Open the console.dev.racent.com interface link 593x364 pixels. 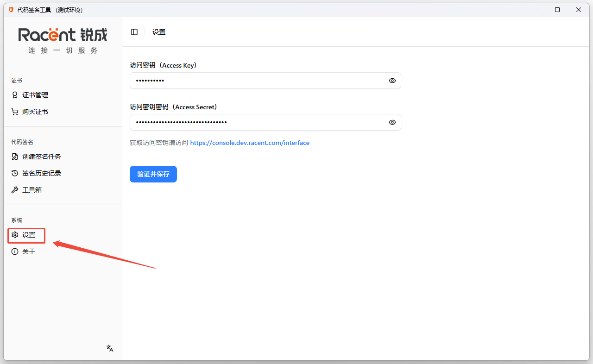tap(250, 143)
